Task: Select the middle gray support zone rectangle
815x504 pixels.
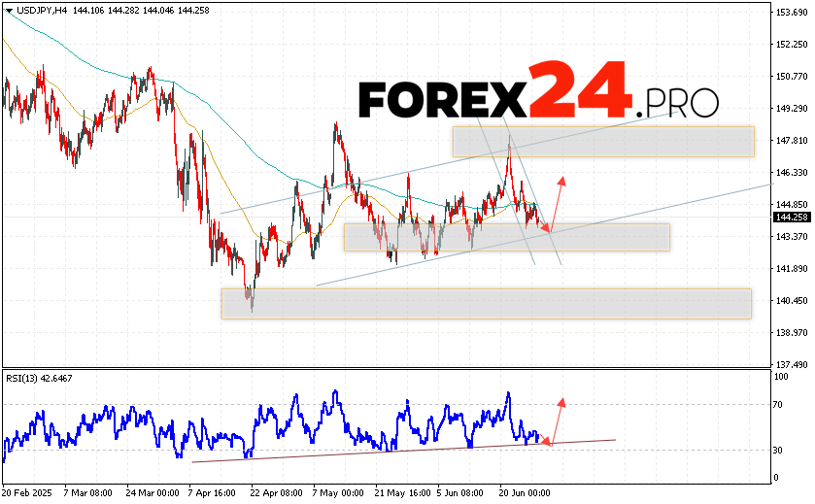Action: click(506, 237)
